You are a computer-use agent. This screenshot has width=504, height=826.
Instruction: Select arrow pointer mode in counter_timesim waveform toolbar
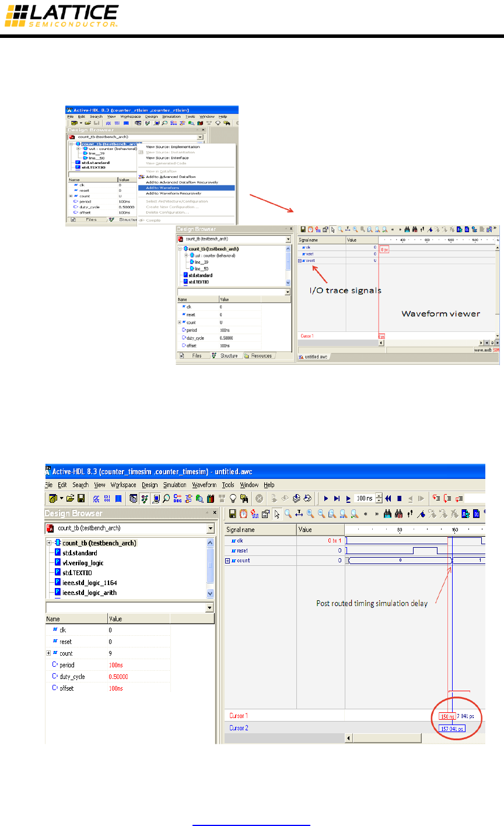point(276,514)
